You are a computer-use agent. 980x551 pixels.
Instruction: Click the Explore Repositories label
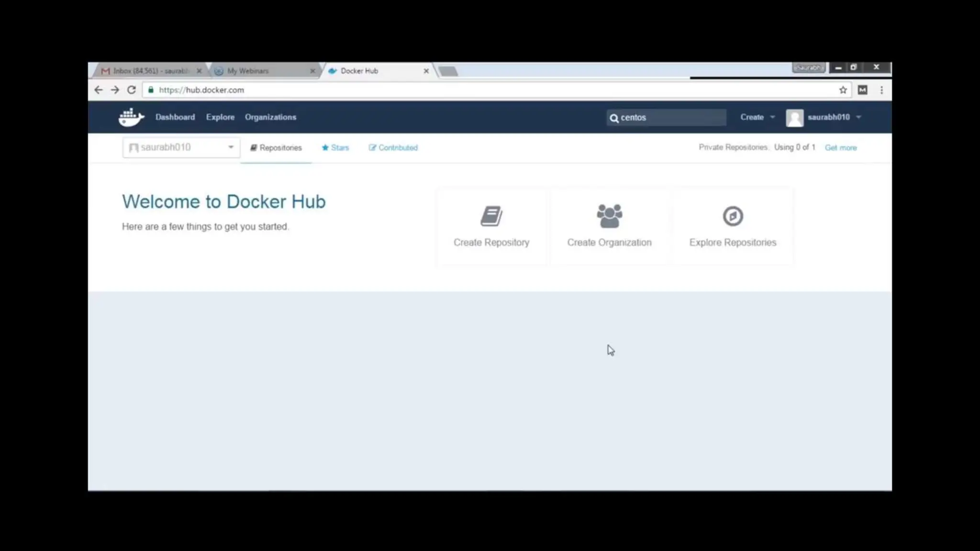(x=733, y=242)
